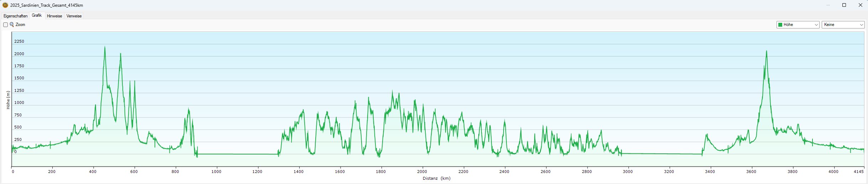This screenshot has height=184, width=868.
Task: Open the Höhe data series dropdown
Action: 798,25
